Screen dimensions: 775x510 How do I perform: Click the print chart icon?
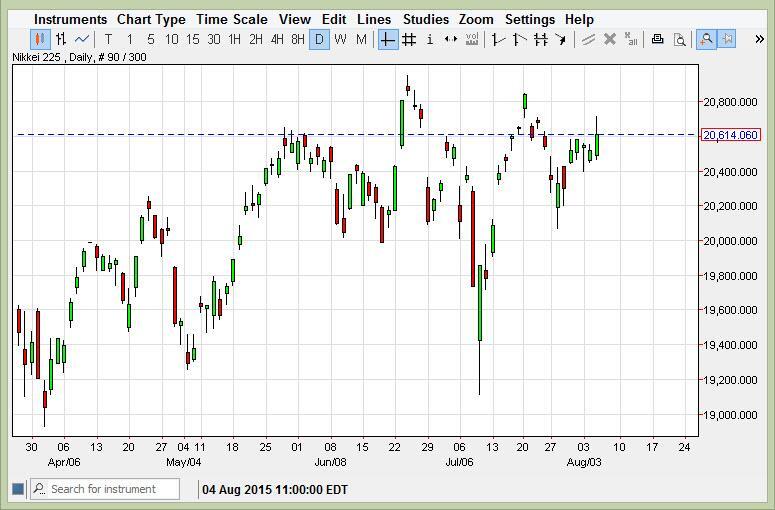tap(657, 40)
